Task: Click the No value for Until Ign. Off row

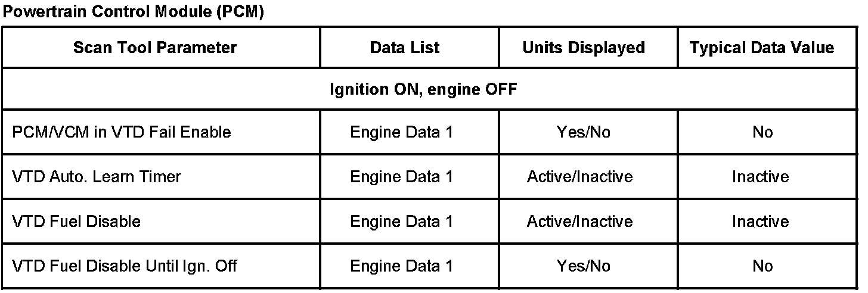Action: (x=762, y=266)
